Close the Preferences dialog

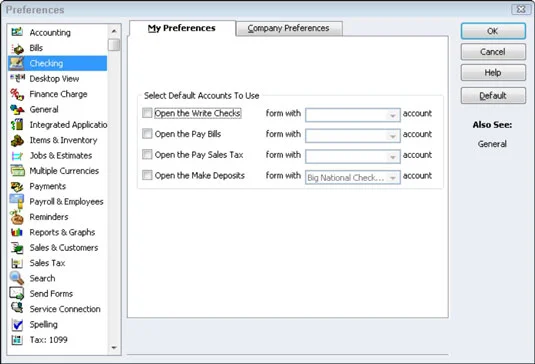pyautogui.click(x=521, y=10)
